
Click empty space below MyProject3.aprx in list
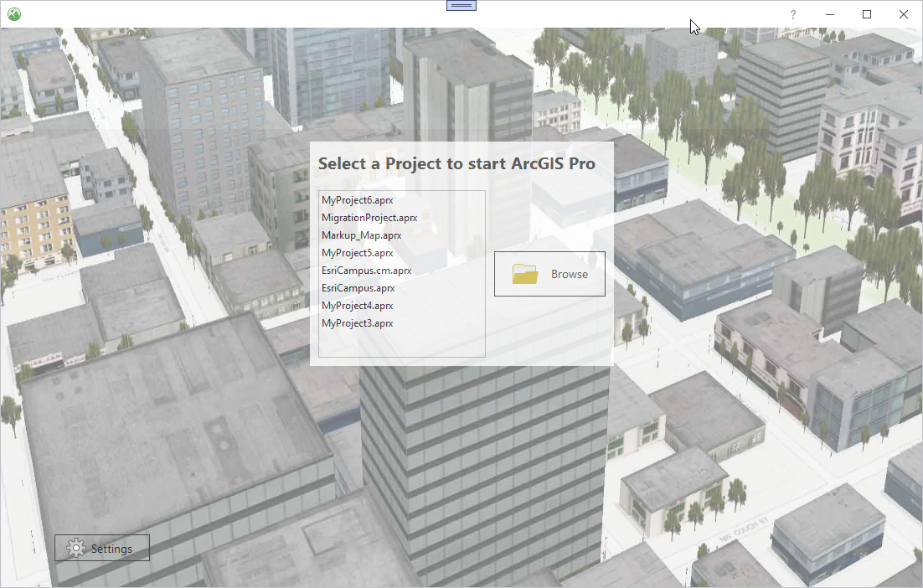pyautogui.click(x=401, y=343)
